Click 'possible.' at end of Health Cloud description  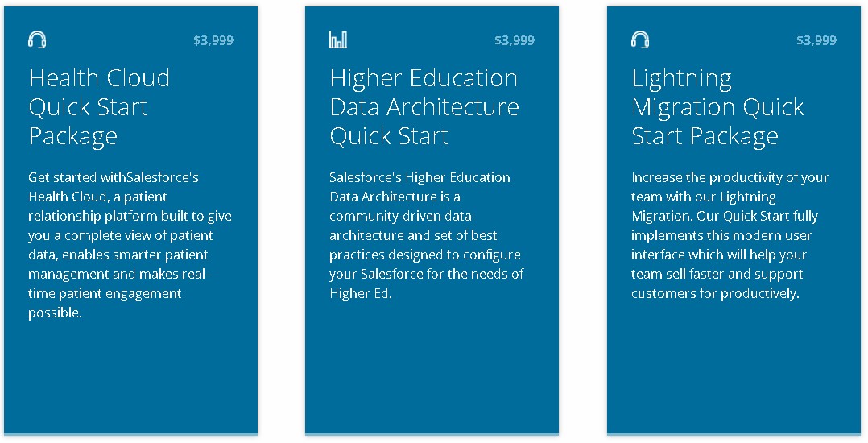pos(55,313)
